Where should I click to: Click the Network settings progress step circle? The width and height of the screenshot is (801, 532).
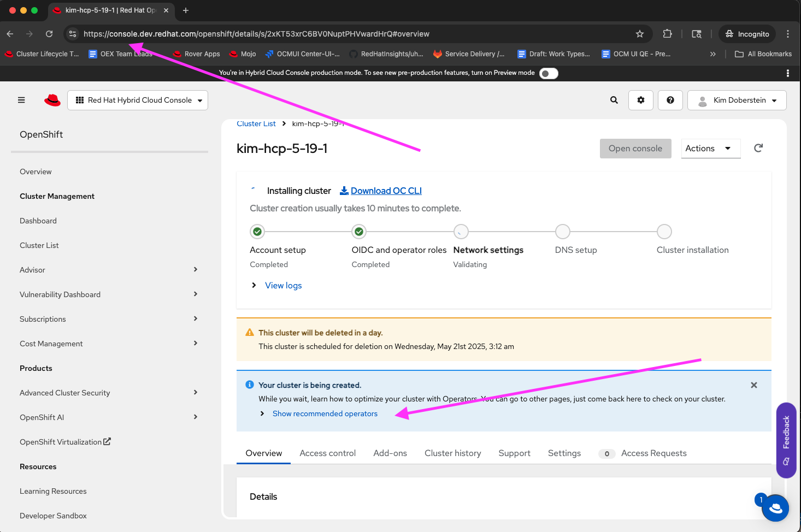coord(461,232)
